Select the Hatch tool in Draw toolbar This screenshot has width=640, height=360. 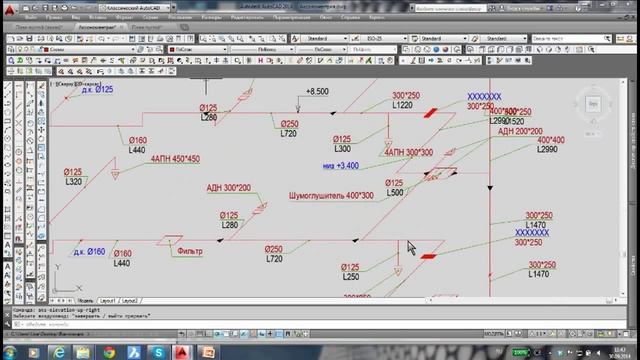[8, 209]
